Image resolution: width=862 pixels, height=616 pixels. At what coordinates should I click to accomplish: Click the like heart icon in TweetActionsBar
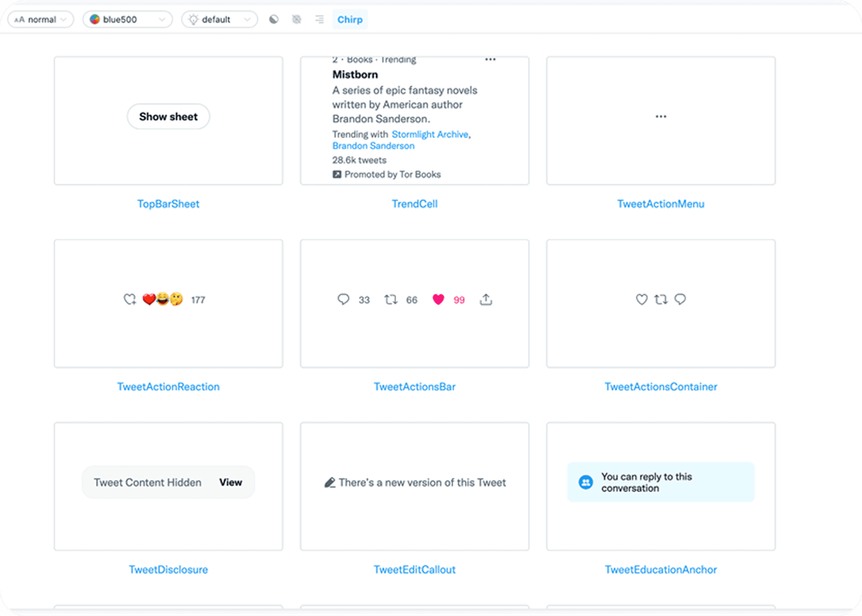point(438,299)
